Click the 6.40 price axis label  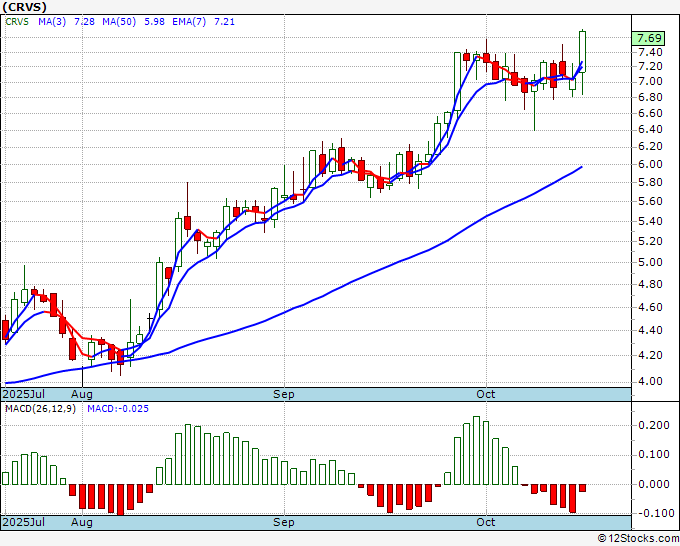[x=650, y=129]
